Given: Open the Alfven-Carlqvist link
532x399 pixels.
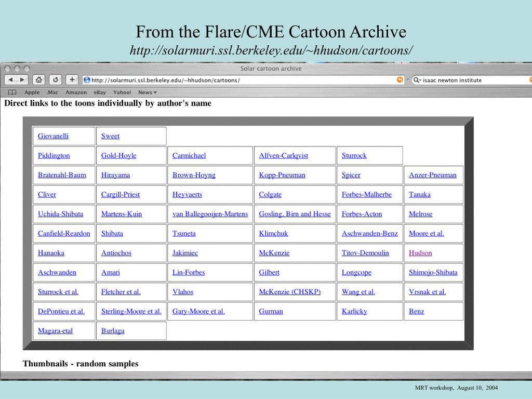Looking at the screenshot, I should point(283,156).
